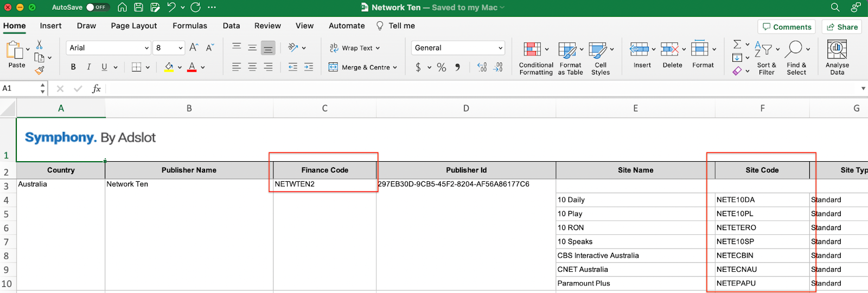Switch to the Page Layout tab
The image size is (868, 293).
pos(134,26)
